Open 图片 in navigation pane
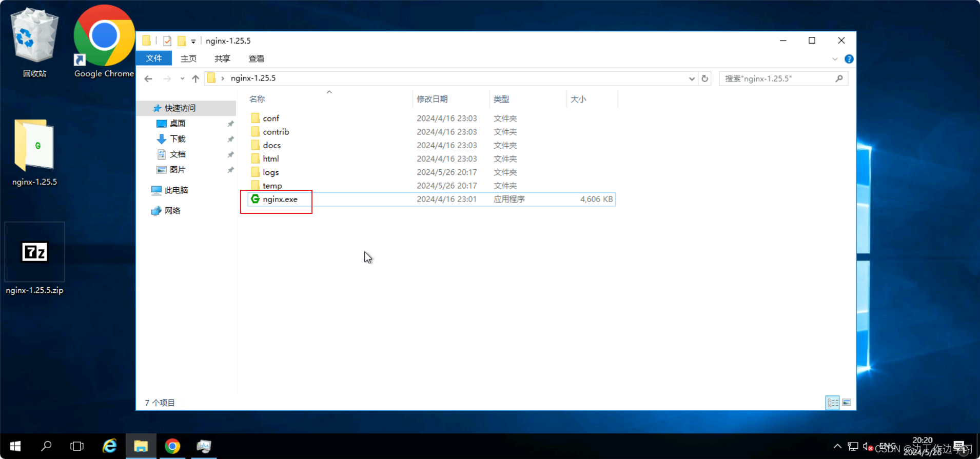Viewport: 980px width, 459px height. pos(178,170)
